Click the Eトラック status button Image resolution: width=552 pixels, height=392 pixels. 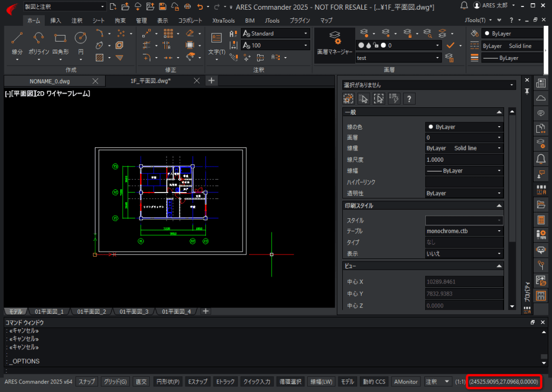coord(225,381)
